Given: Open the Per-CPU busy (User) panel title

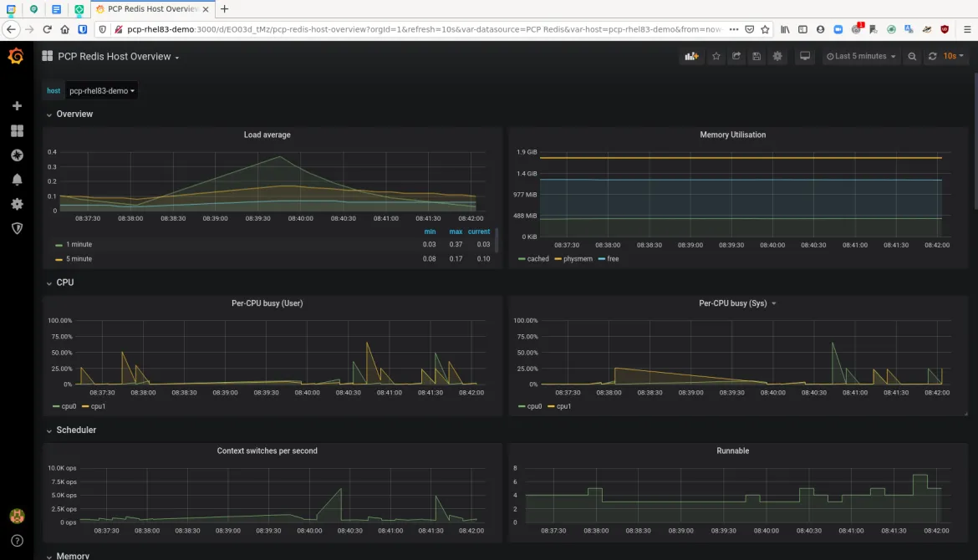Looking at the screenshot, I should pyautogui.click(x=267, y=303).
